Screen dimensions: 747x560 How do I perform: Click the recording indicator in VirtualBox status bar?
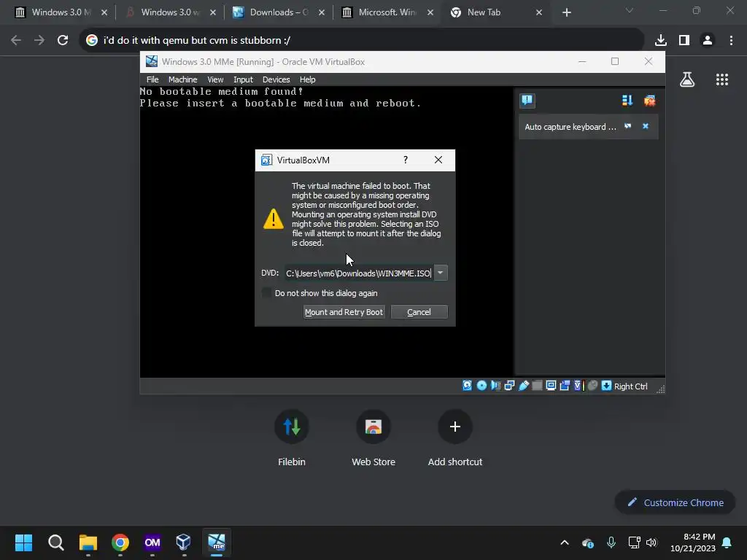(565, 386)
